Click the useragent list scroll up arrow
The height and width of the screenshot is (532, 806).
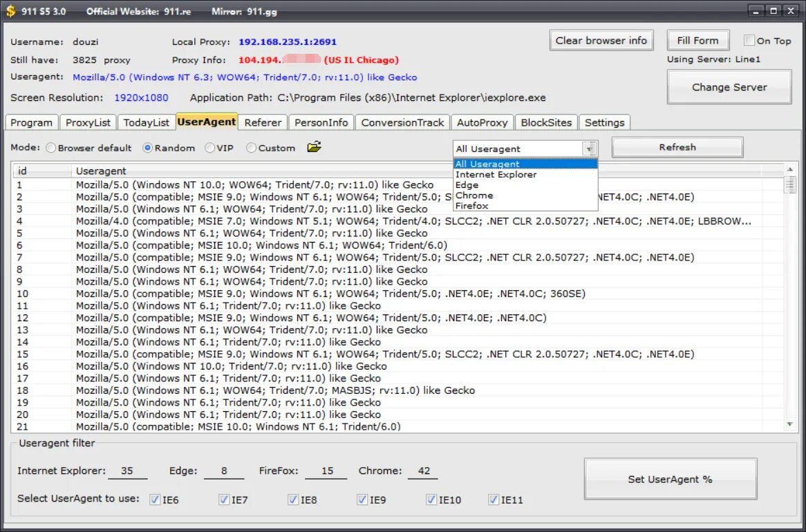click(790, 169)
